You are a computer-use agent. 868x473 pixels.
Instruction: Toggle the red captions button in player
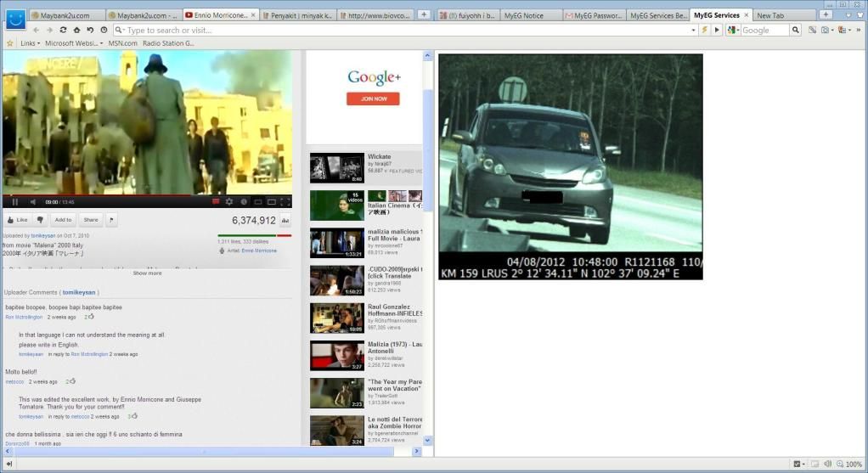point(216,202)
